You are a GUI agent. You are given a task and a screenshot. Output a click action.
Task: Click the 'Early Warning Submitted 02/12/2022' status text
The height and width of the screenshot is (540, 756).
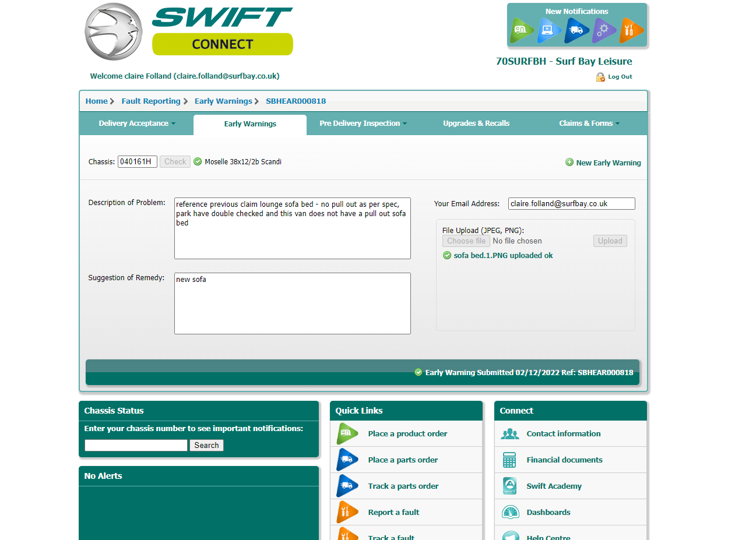tap(492, 372)
